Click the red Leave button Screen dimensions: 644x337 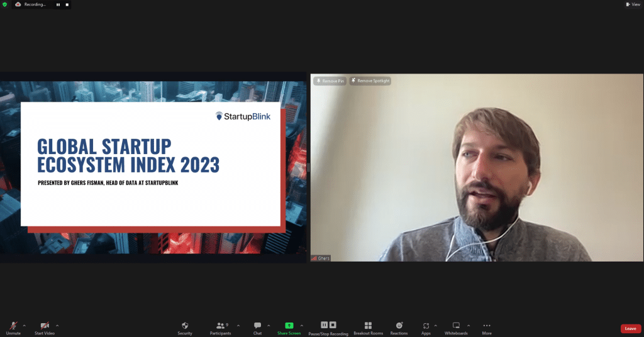tap(630, 328)
